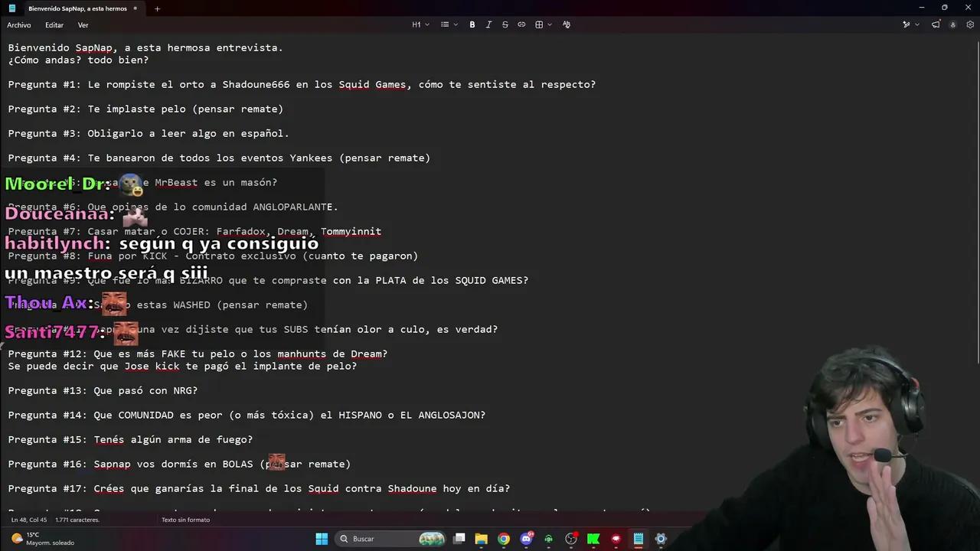
Task: Open the notifications megaphone icon
Action: (x=936, y=24)
